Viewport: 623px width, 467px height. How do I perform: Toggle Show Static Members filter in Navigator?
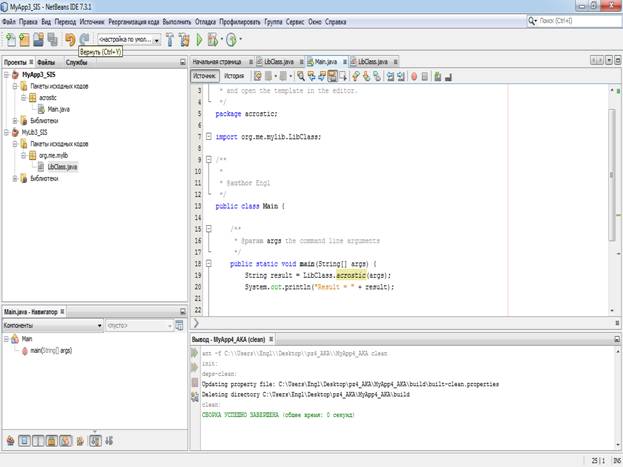[38, 440]
